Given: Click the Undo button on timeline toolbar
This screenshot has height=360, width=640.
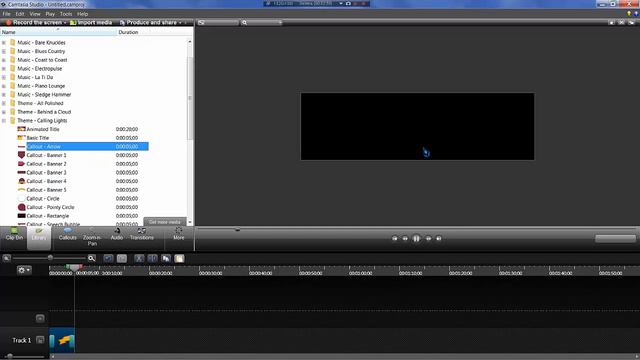Looking at the screenshot, I should 108,258.
